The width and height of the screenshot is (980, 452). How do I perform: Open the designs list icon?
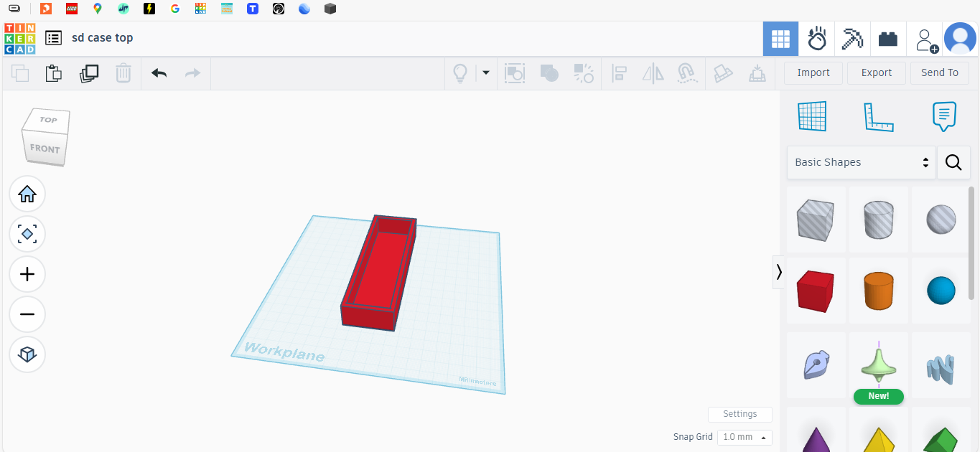[53, 38]
